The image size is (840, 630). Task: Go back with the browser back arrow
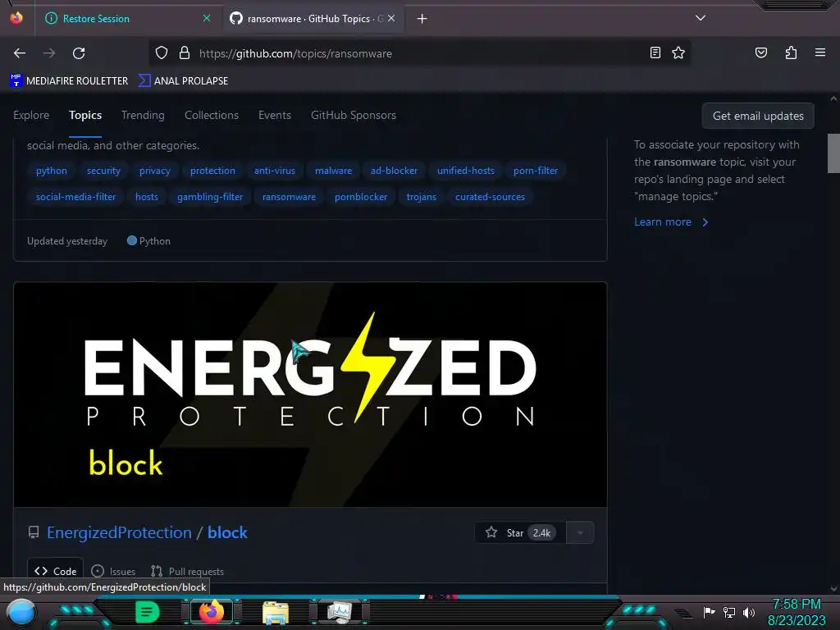[x=20, y=53]
